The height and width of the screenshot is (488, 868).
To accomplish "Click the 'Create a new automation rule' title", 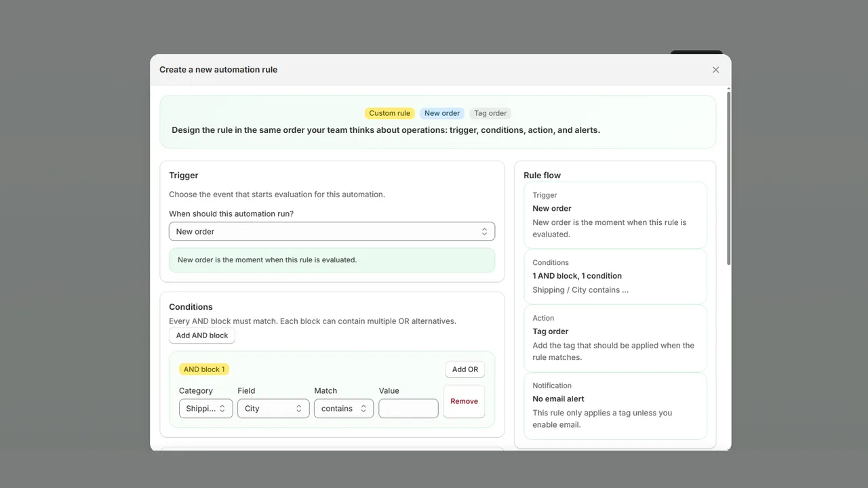I will coord(218,70).
